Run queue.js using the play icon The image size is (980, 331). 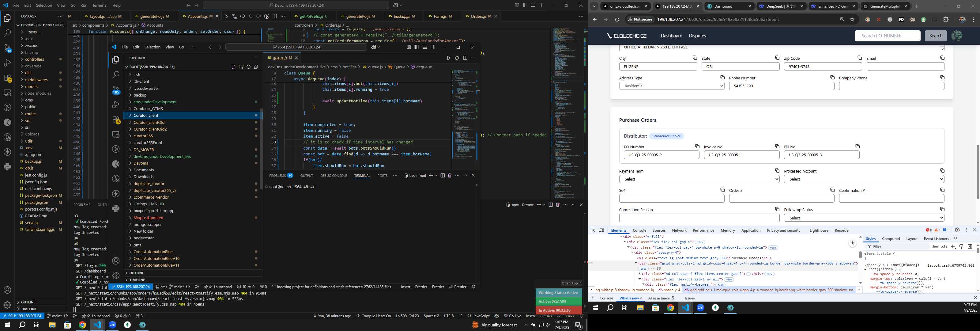tap(449, 58)
